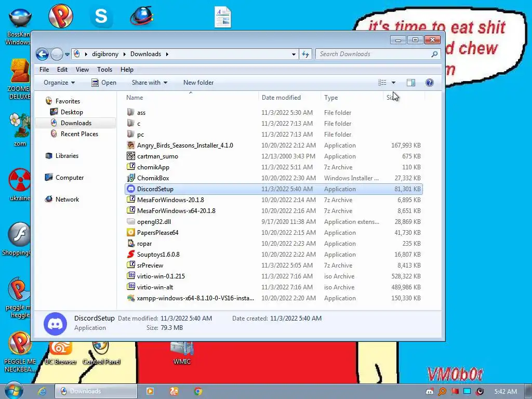Click the New folder button

click(x=198, y=83)
